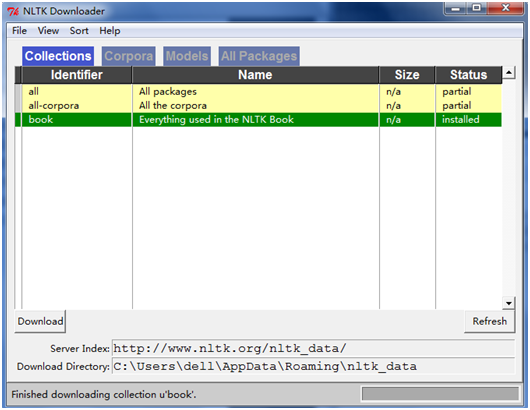The image size is (530, 410).
Task: Maximize the NLTK Downloader window
Action: pyautogui.click(x=477, y=8)
